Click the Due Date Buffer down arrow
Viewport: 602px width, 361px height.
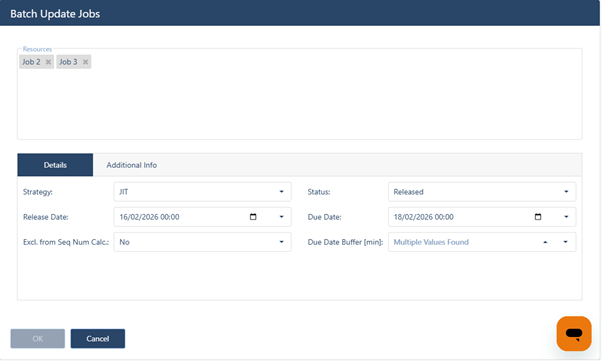pos(566,242)
